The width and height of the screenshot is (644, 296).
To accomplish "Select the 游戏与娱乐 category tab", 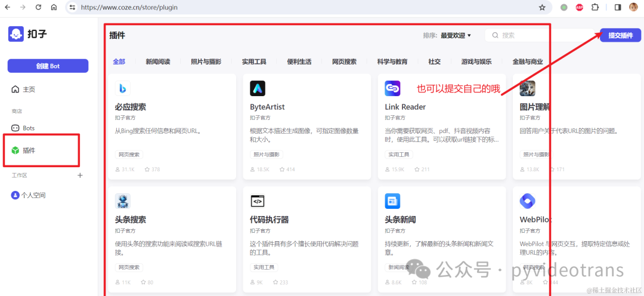I will pyautogui.click(x=476, y=61).
